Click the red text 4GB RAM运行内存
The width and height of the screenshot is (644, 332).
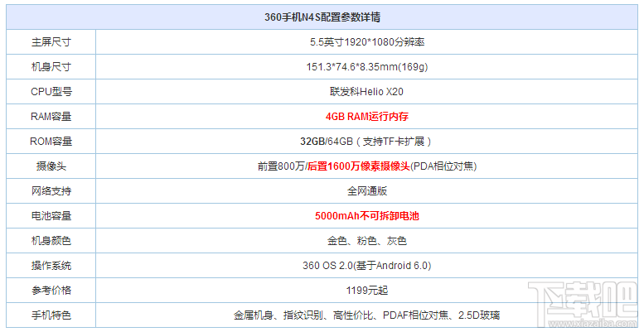(367, 117)
